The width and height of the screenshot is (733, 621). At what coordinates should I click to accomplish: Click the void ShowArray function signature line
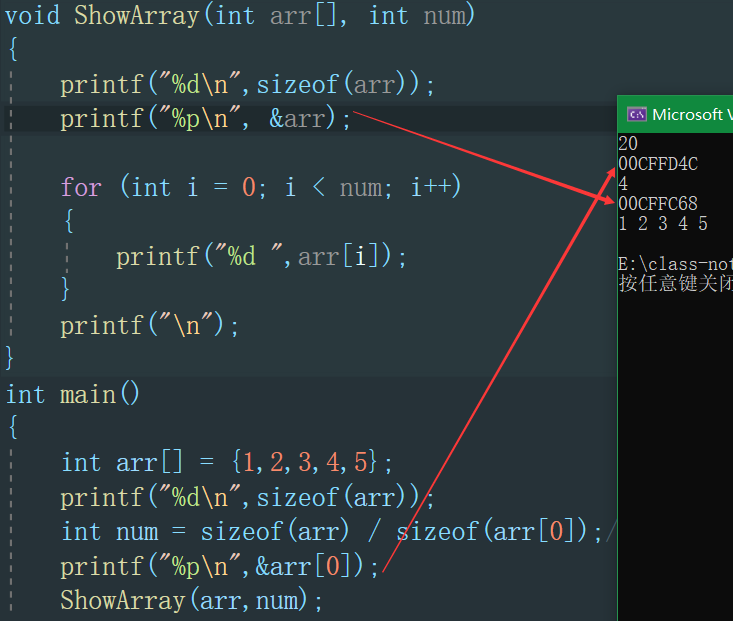tap(240, 15)
